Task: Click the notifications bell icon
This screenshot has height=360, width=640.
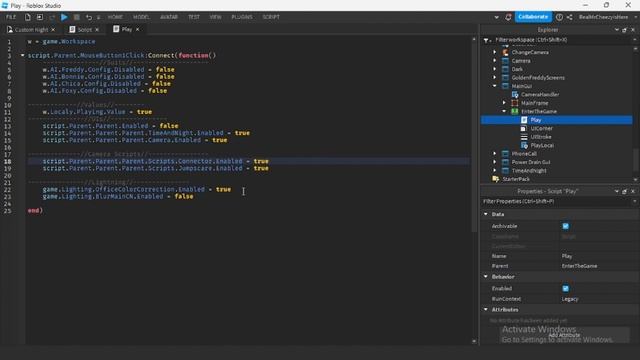Action: pyautogui.click(x=508, y=17)
